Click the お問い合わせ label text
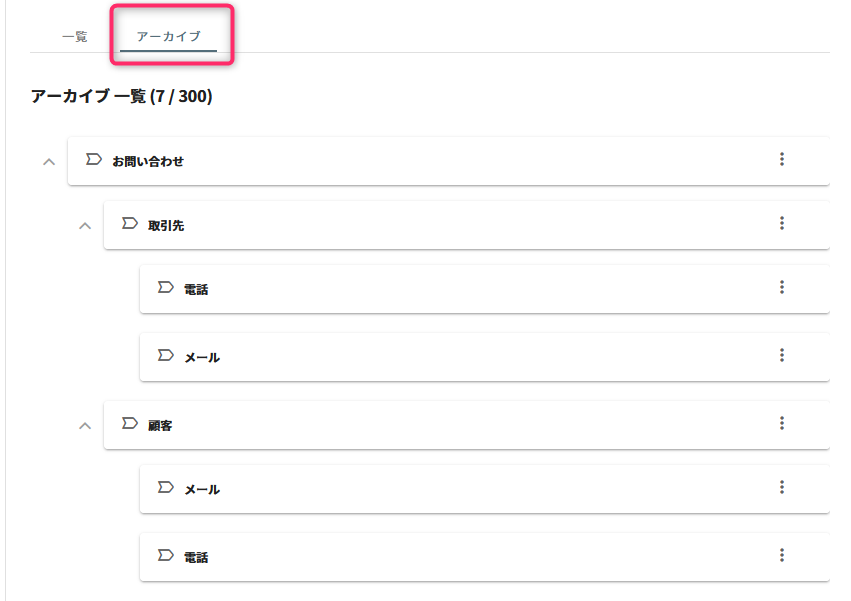Image resolution: width=851 pixels, height=601 pixels. pyautogui.click(x=148, y=161)
